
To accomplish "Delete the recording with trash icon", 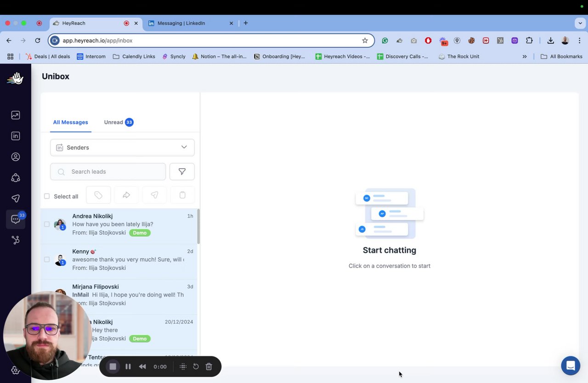I will click(209, 366).
